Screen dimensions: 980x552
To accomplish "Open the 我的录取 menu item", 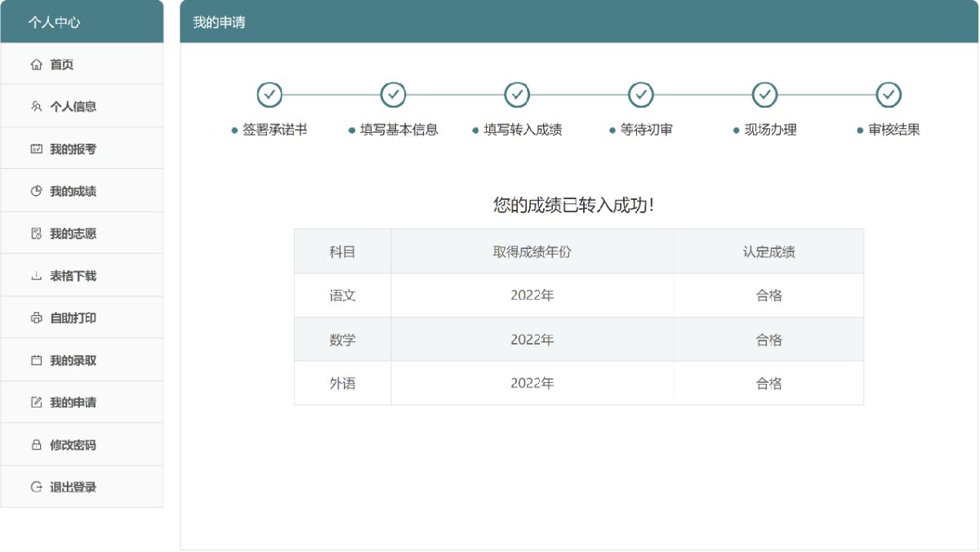I will [73, 360].
